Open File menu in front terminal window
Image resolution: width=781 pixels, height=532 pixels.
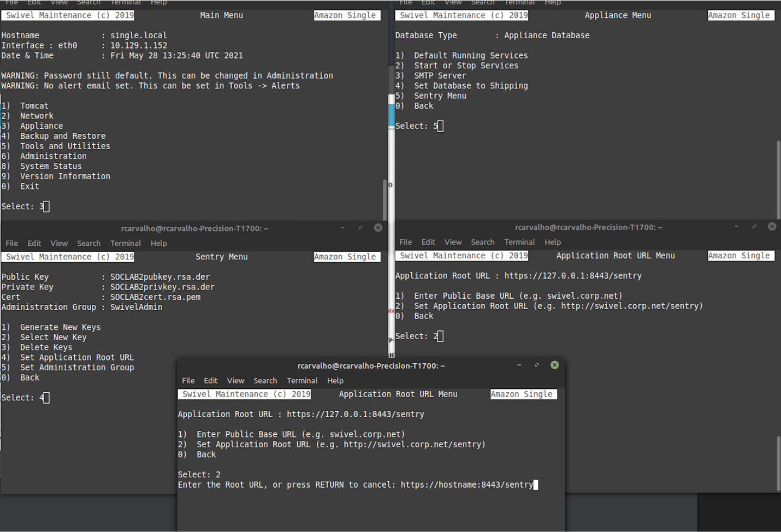188,381
